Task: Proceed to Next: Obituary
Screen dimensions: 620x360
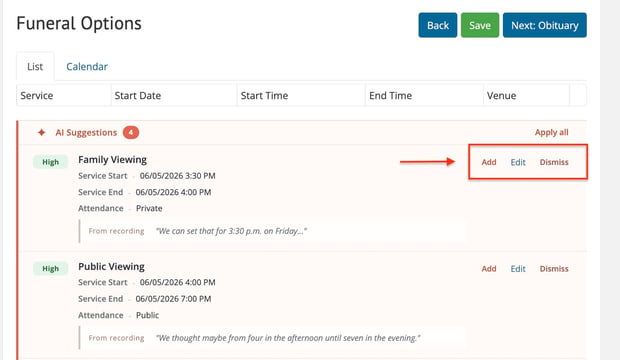Action: (x=544, y=25)
